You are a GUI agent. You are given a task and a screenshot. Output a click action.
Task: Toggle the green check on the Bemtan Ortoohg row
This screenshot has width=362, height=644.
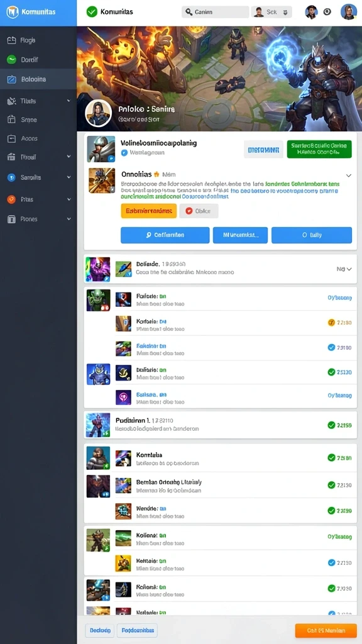coord(332,485)
